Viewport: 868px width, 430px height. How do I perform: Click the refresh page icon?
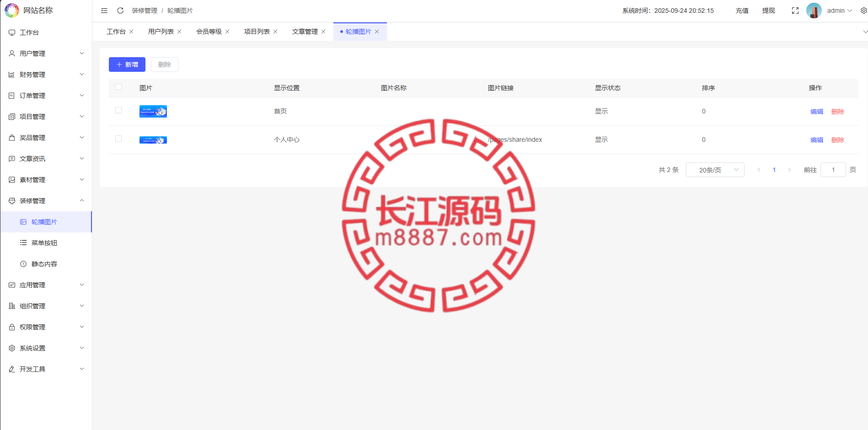coord(120,11)
